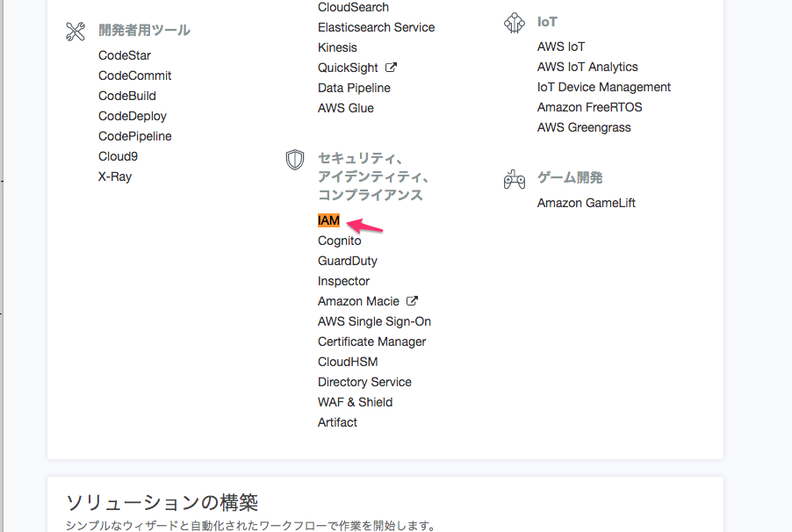Open the AWS Glue service
Viewport: 792px width, 532px height.
click(345, 108)
